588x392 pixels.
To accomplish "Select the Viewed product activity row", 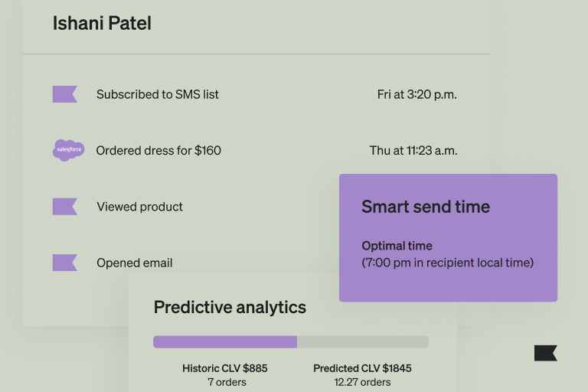I will pyautogui.click(x=139, y=207).
